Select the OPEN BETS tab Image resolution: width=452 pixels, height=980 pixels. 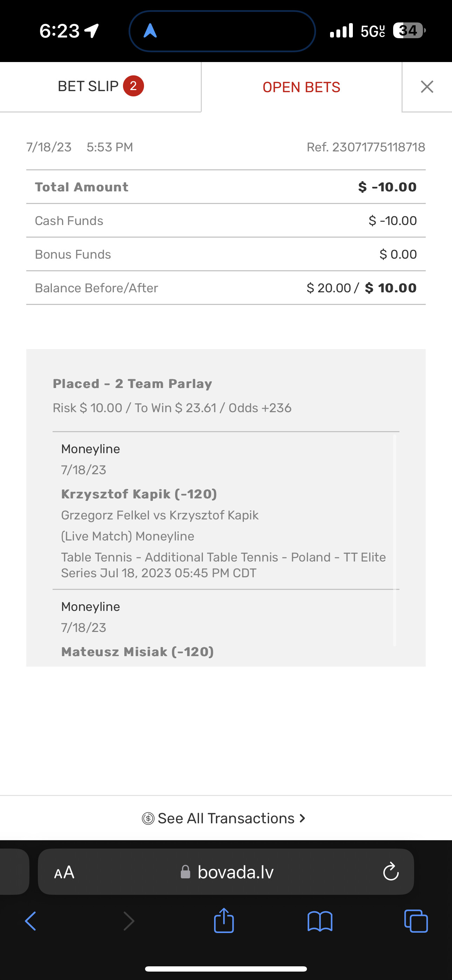pyautogui.click(x=301, y=87)
